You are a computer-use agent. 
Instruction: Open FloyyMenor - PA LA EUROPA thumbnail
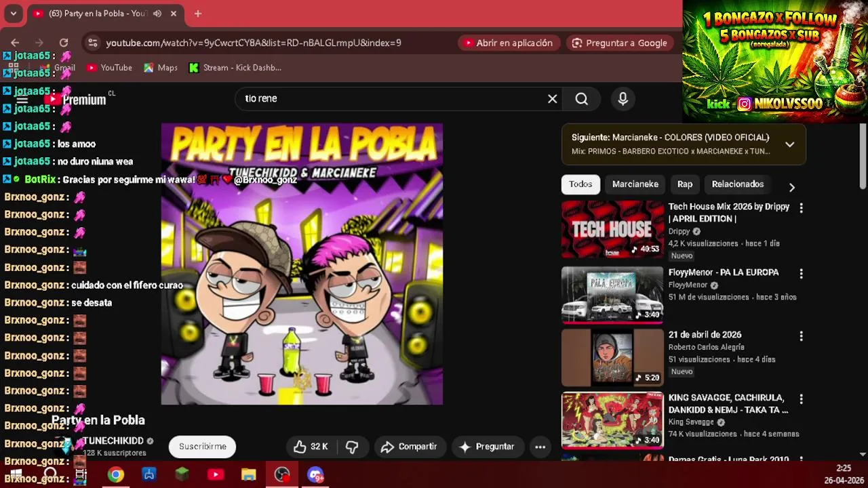[612, 295]
